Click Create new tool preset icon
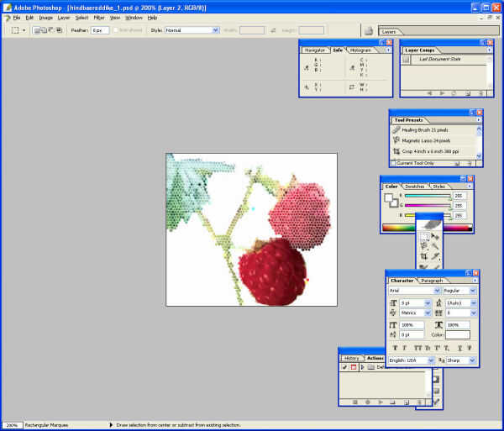Screen dimensions: 504x431 coord(457,163)
